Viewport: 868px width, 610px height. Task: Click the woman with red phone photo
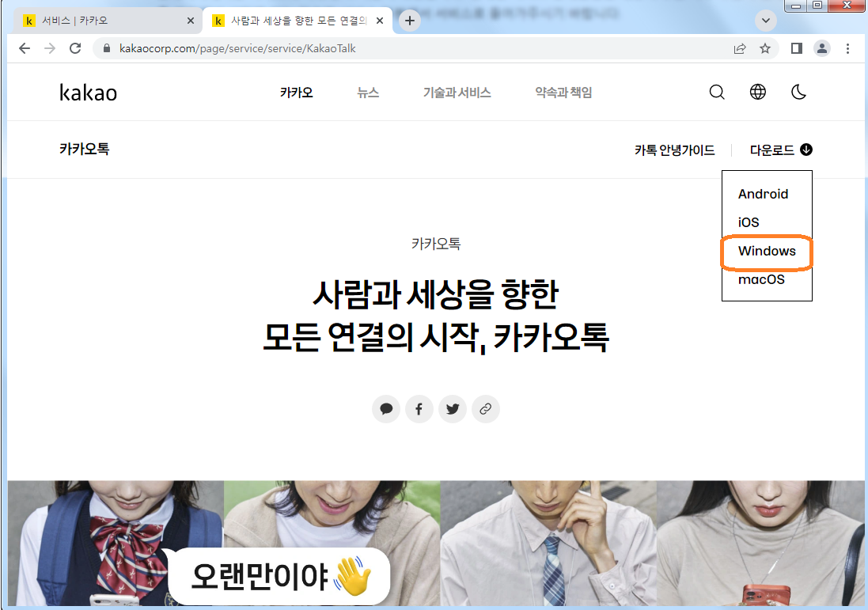[x=760, y=543]
